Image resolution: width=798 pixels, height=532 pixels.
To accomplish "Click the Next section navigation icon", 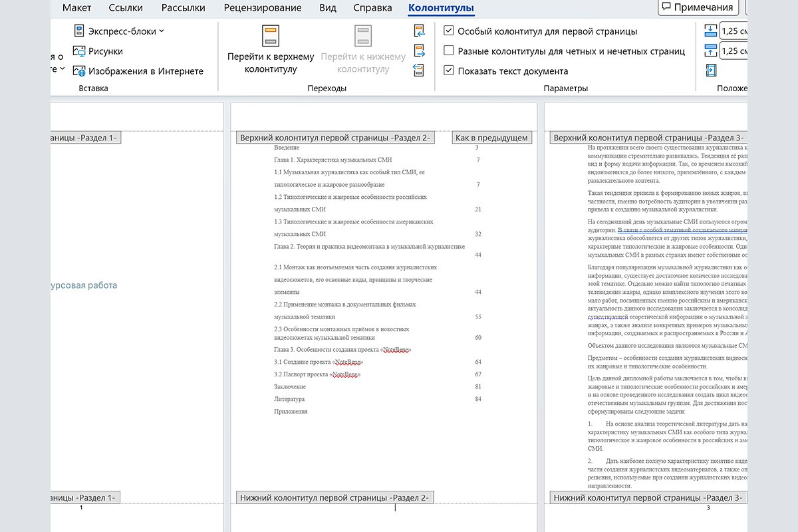I will click(419, 51).
